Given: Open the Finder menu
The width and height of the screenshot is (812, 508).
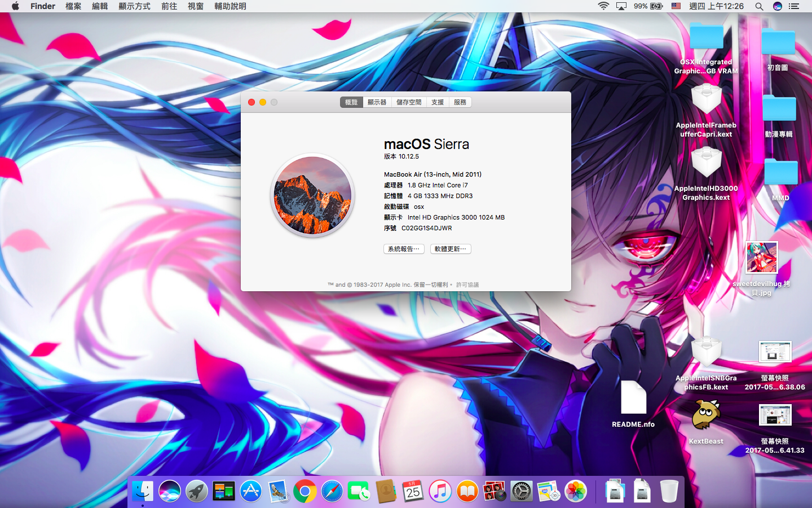Looking at the screenshot, I should [43, 6].
